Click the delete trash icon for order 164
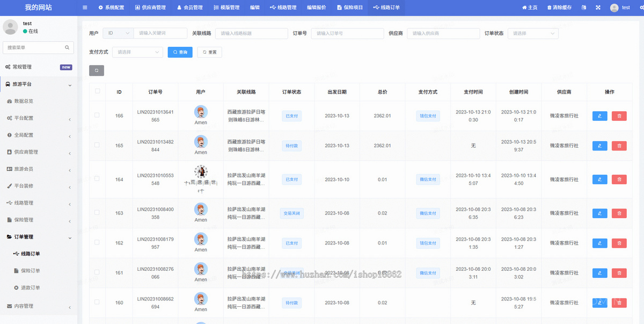 click(619, 179)
